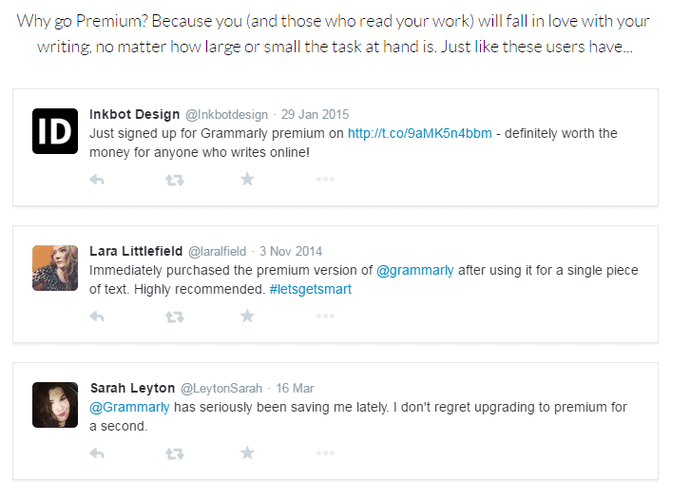Retweet Lara Littlefield's tweet
Viewport: 690px width, 500px height.
pos(174,317)
